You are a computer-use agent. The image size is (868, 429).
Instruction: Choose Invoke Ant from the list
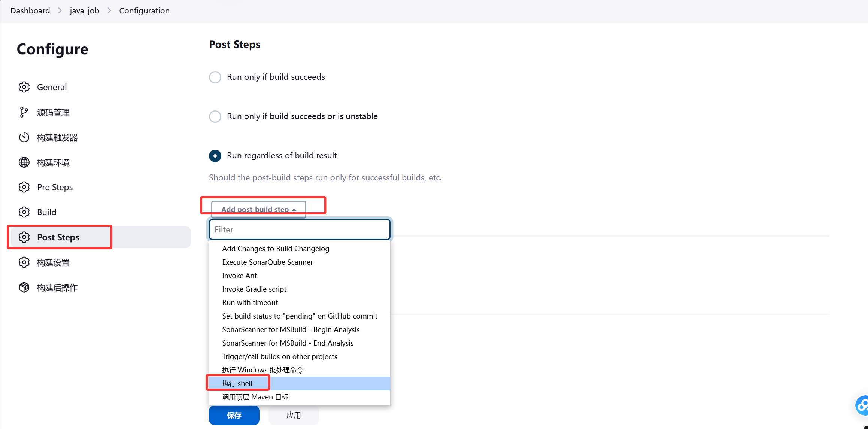300,276
